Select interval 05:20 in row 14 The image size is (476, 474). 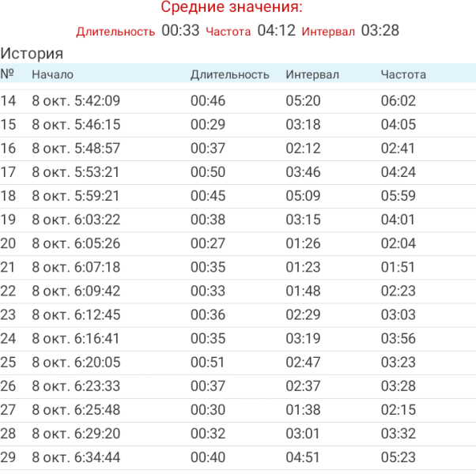coord(303,101)
